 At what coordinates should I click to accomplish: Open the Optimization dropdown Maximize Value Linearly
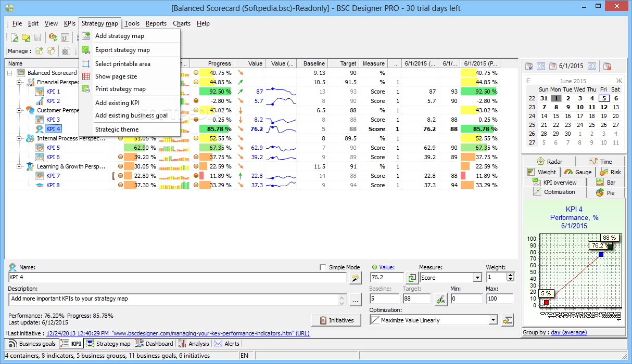(434, 320)
